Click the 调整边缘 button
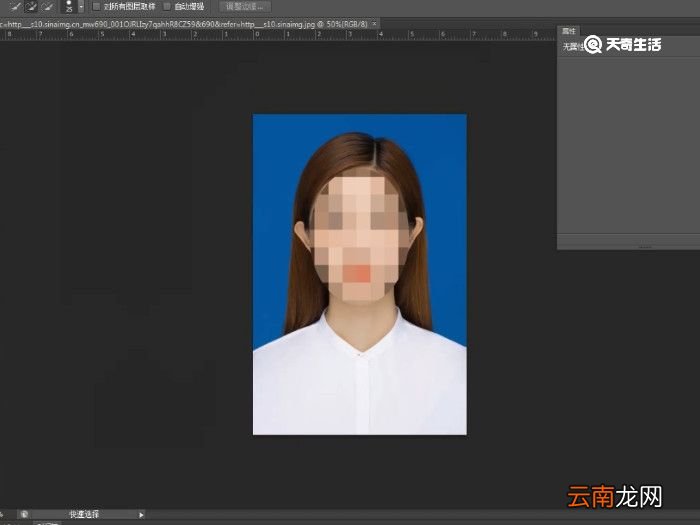 tap(245, 7)
